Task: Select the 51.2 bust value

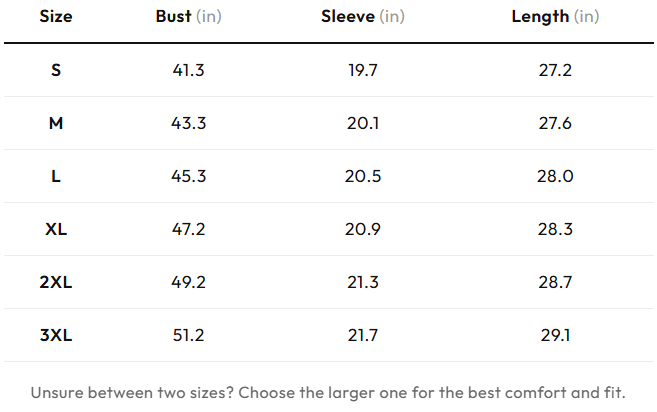Action: [189, 335]
